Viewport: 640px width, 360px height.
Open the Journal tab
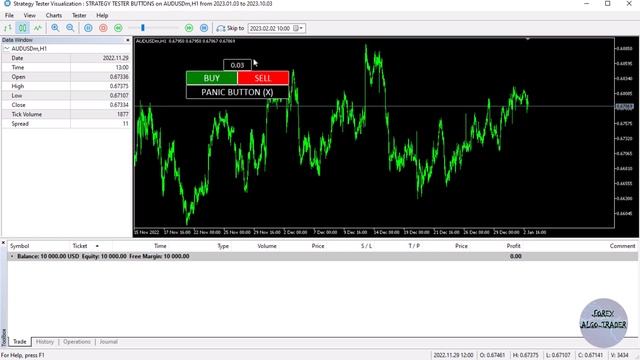tap(108, 342)
